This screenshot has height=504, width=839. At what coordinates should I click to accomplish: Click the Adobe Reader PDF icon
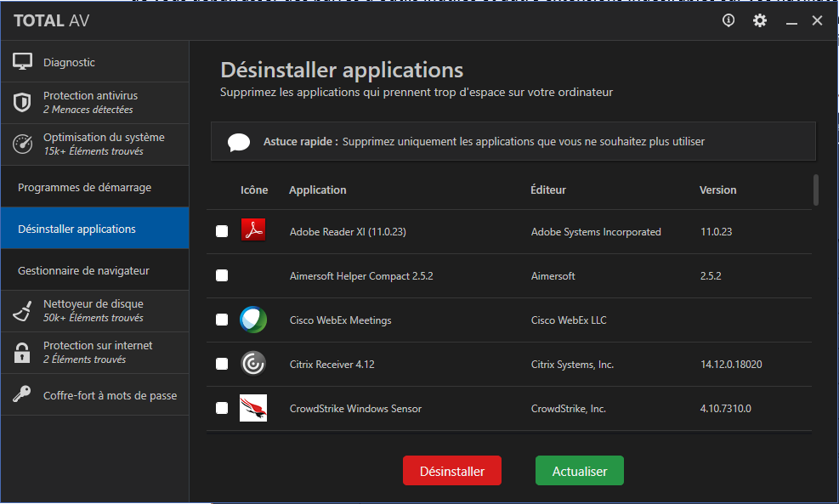253,230
